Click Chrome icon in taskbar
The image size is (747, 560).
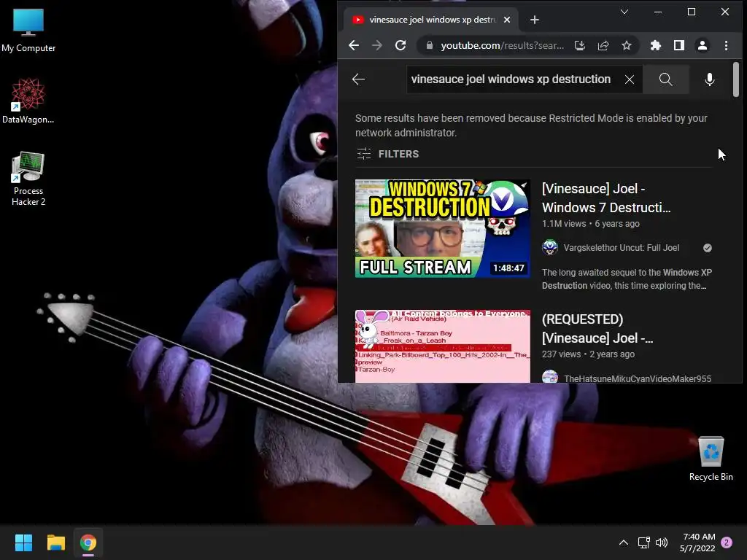tap(88, 542)
